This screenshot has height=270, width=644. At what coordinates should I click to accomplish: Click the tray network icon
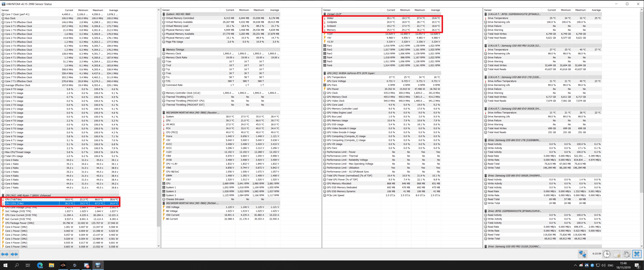(598, 265)
